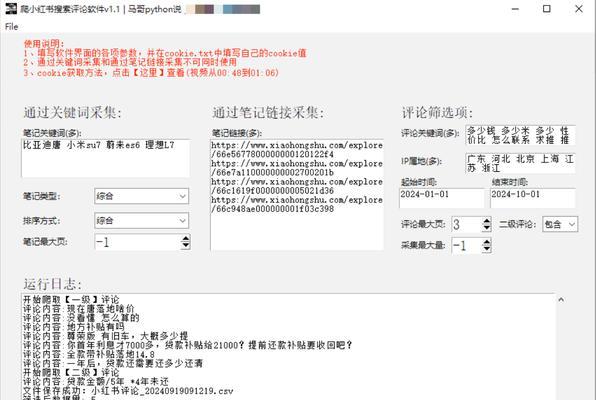This screenshot has height=400, width=596.
Task: Click the run log scroll-up arrow
Action: 561,300
